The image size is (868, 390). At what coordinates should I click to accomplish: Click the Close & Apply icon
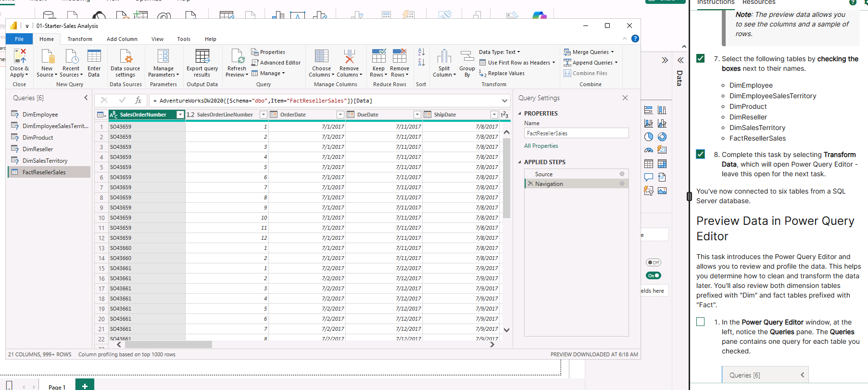[20, 56]
